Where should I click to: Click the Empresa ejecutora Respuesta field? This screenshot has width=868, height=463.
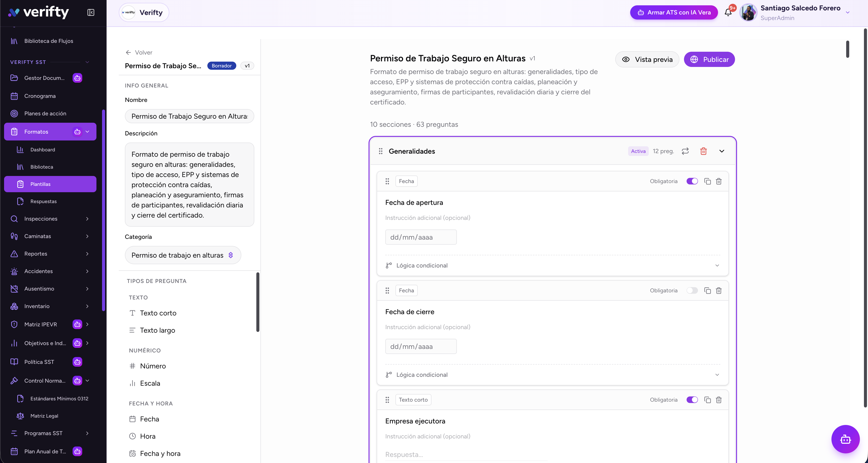point(467,455)
